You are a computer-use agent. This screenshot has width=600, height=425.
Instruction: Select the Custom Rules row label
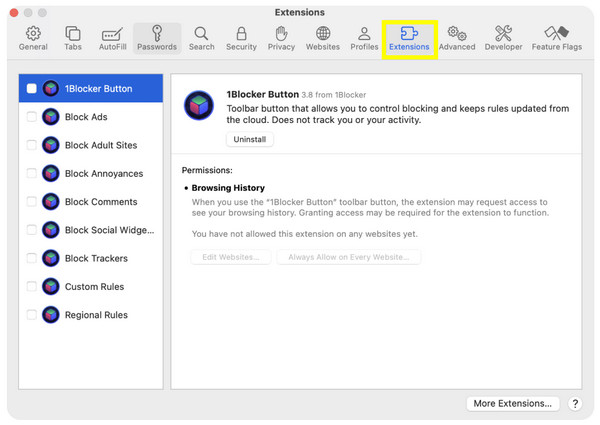pyautogui.click(x=95, y=287)
